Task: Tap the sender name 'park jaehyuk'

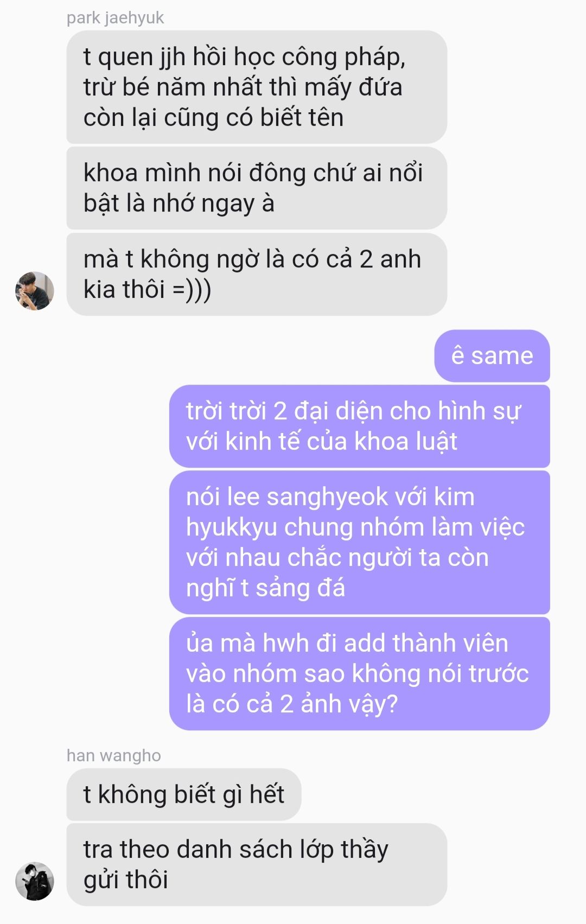Action: 115,18
